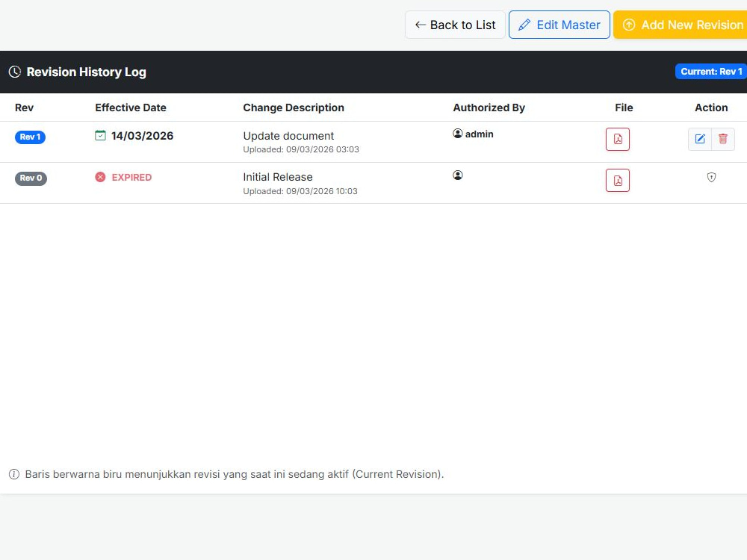Click the Change Description column header

coord(294,108)
